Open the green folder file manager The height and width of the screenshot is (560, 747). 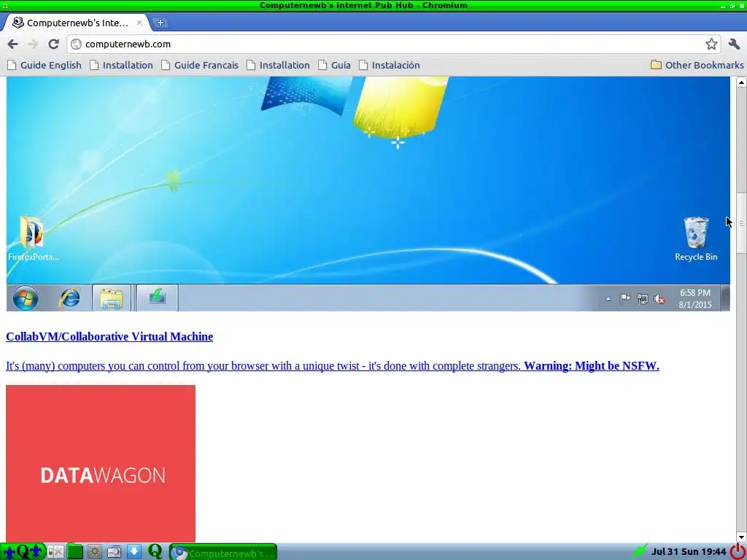coord(75,552)
